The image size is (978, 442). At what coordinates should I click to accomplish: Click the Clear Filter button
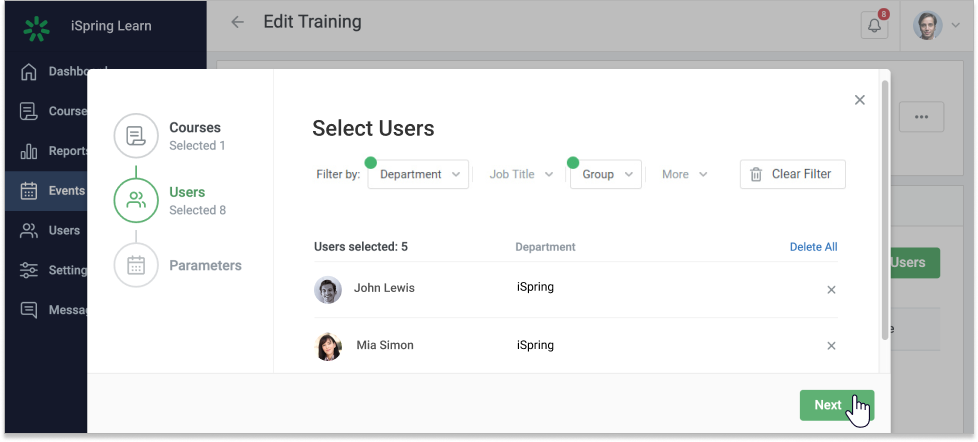[792, 174]
